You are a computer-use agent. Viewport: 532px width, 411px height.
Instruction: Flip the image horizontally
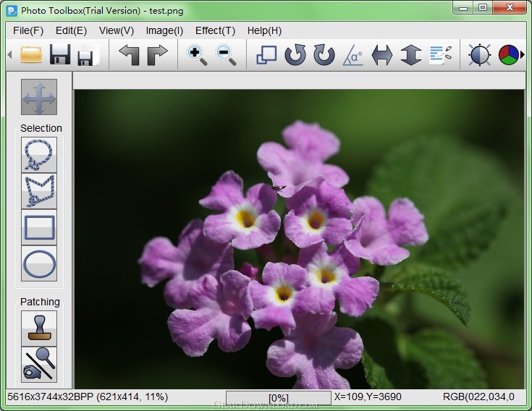click(382, 55)
